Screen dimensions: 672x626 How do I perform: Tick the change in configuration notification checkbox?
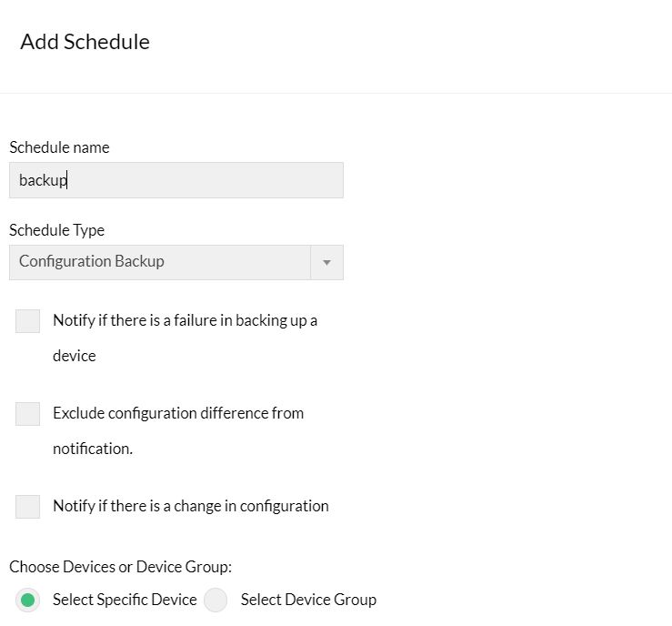coord(28,507)
